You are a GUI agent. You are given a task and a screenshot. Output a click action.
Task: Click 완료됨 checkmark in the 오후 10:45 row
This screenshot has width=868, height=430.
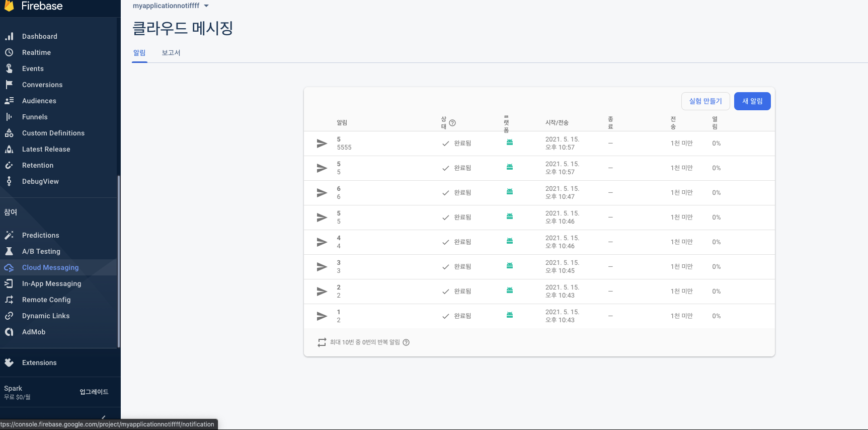[446, 267]
